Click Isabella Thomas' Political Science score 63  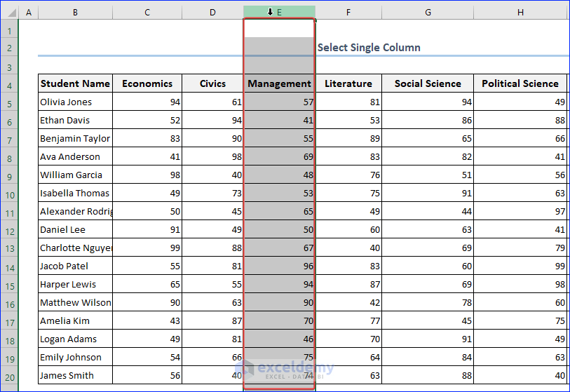pos(520,193)
